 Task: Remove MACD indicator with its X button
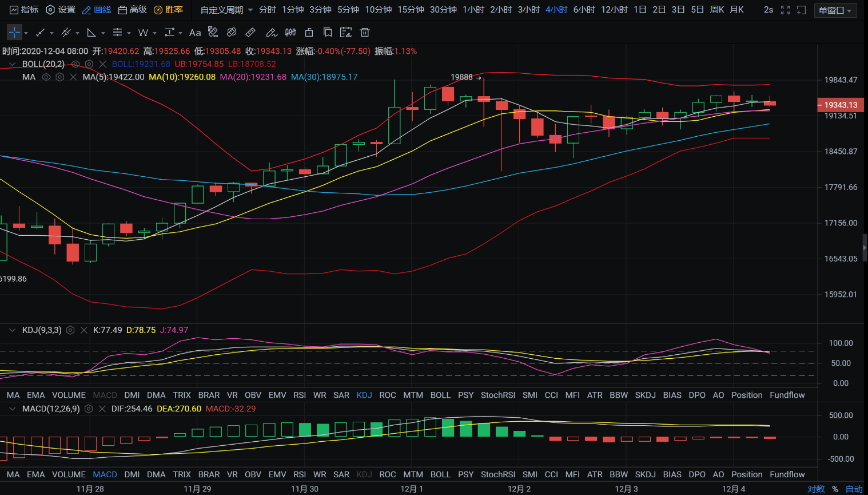(x=102, y=409)
